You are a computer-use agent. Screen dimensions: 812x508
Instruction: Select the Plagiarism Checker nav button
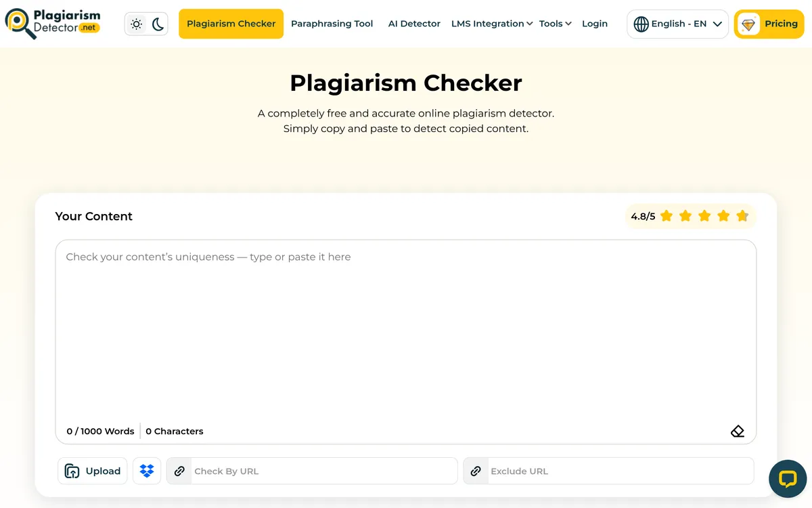click(231, 24)
